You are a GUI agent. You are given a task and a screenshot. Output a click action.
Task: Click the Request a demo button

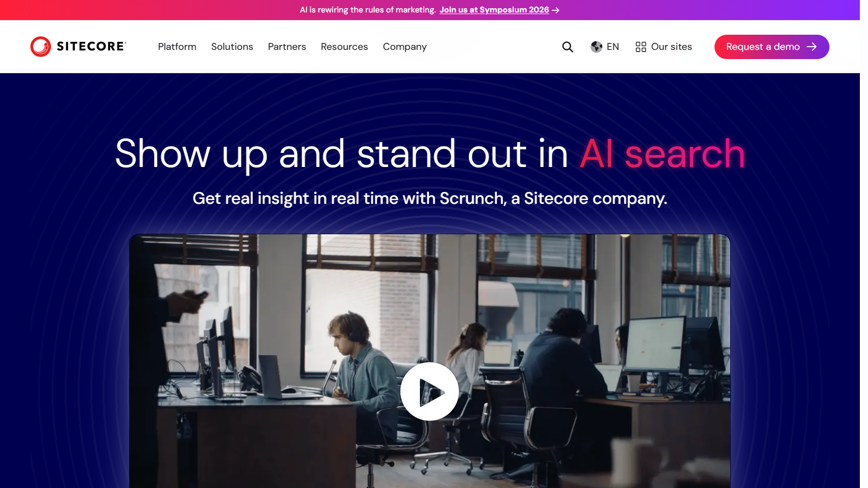[771, 47]
